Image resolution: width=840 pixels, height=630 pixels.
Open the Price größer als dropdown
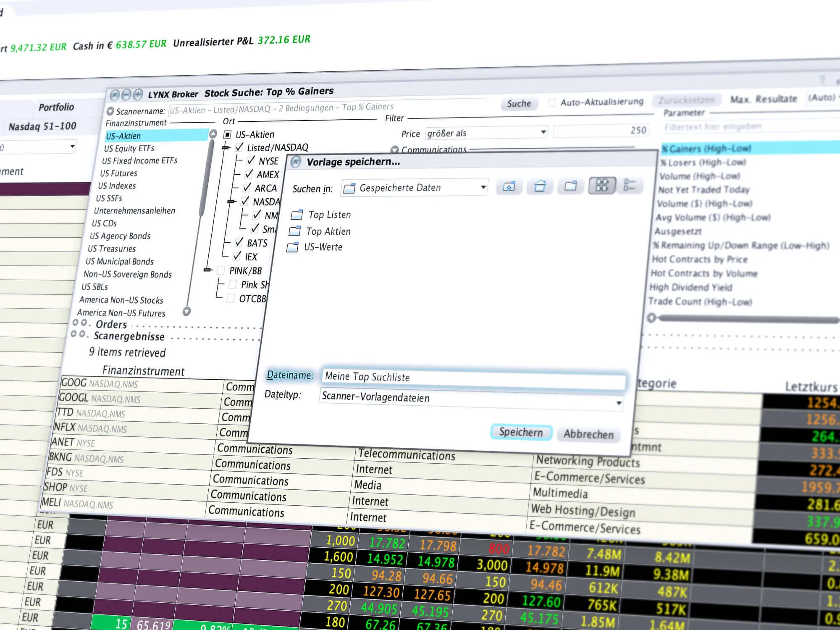click(486, 133)
